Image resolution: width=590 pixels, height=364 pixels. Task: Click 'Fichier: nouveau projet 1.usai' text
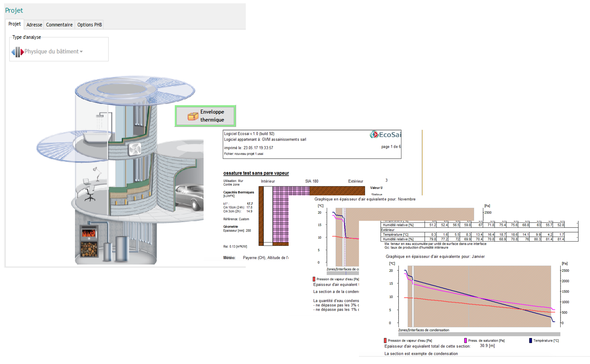point(244,154)
